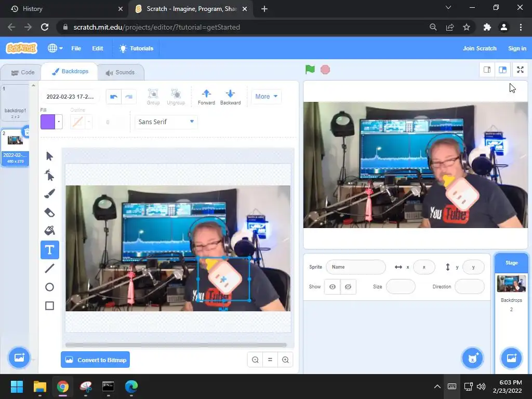Viewport: 532px width, 399px height.
Task: Click the Choose a Sprite button
Action: [472, 358]
